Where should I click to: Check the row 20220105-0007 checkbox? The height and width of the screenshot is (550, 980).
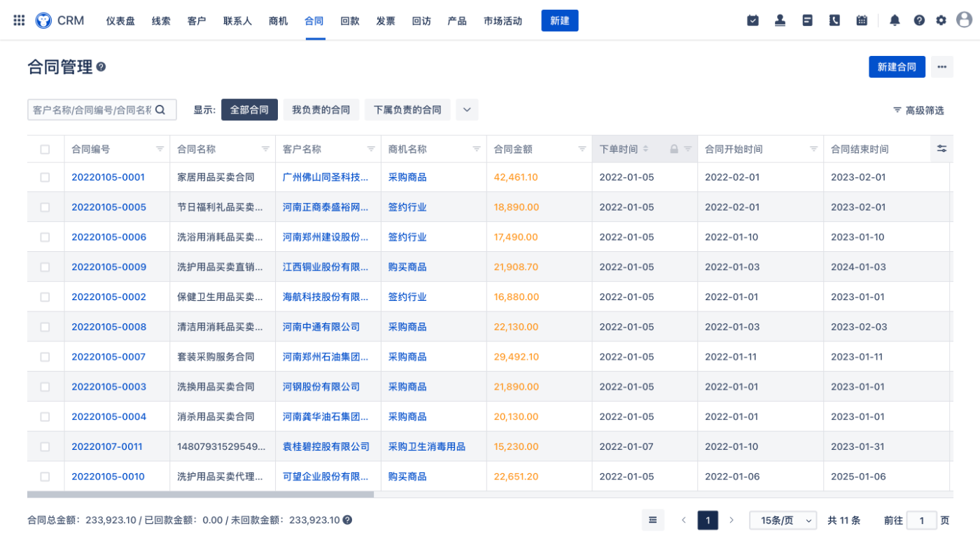pyautogui.click(x=45, y=357)
